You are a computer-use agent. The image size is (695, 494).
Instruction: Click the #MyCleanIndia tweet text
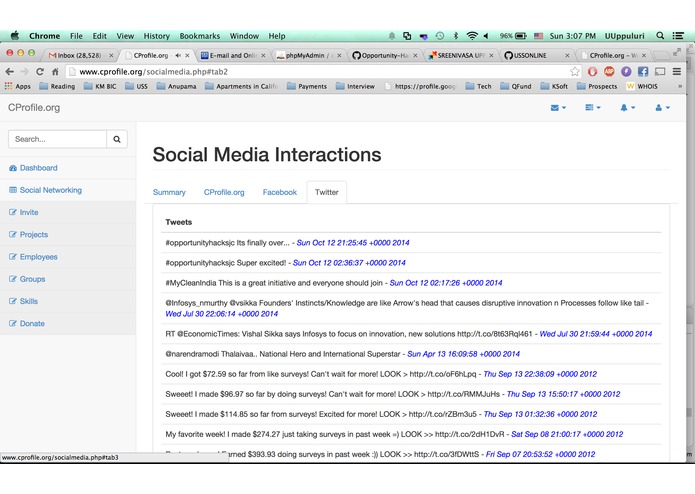click(273, 283)
